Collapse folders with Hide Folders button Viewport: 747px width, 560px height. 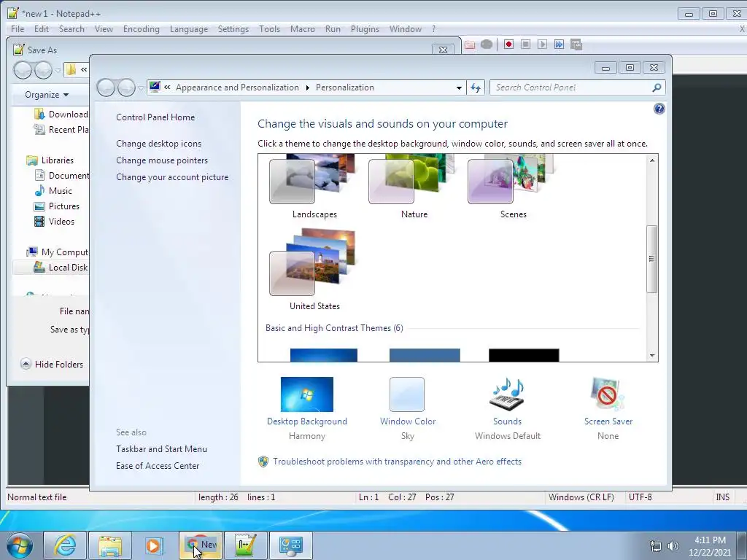coord(52,365)
